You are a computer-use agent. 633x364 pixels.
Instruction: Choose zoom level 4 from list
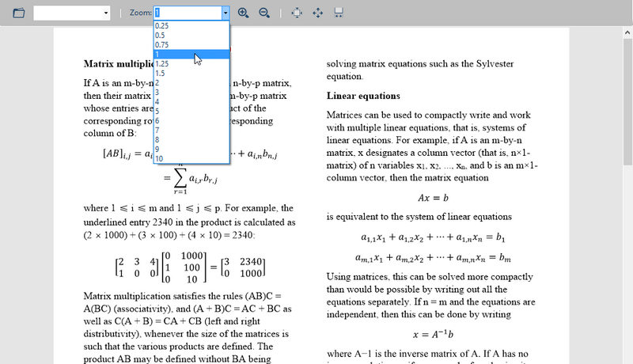tap(191, 102)
